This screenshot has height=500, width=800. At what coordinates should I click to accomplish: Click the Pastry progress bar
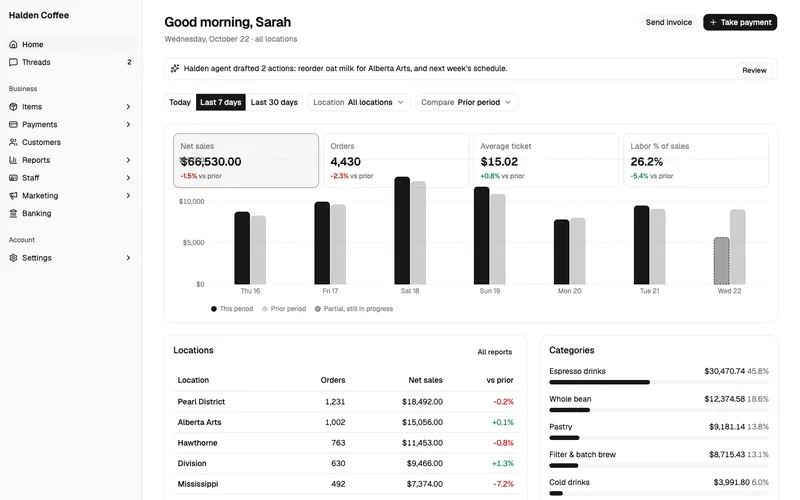point(659,438)
